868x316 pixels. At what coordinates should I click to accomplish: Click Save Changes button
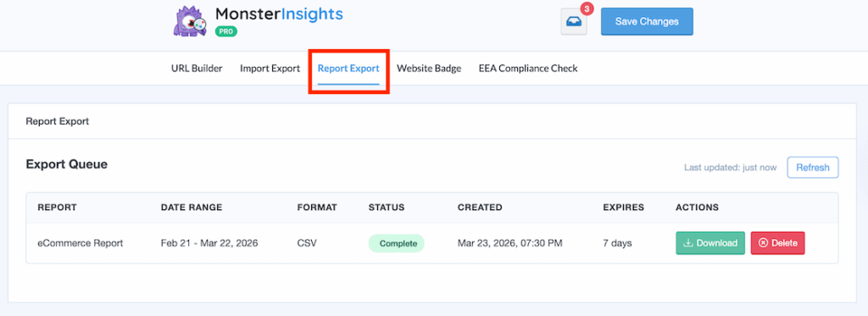click(647, 21)
